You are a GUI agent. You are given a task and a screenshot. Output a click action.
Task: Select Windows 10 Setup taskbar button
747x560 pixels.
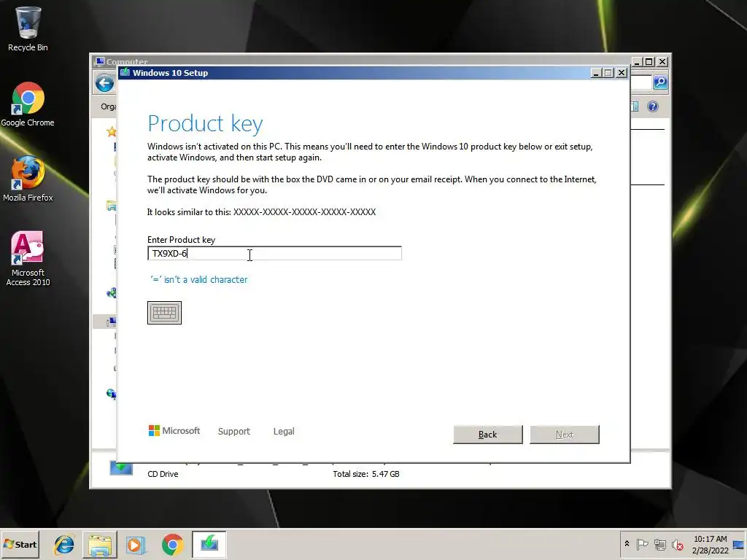[x=209, y=544]
